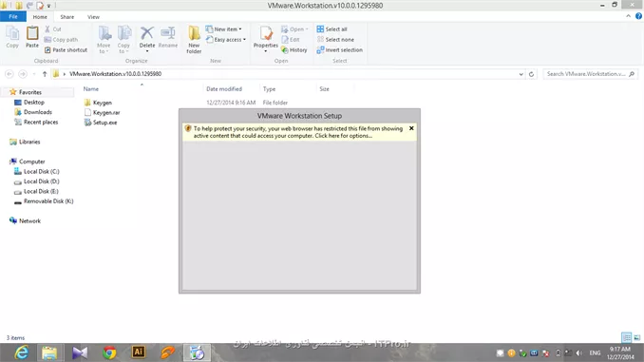Sort by Size column header
This screenshot has height=362, width=644.
[324, 88]
